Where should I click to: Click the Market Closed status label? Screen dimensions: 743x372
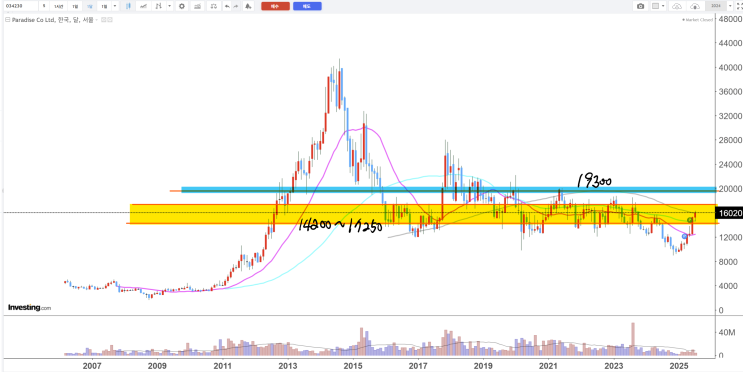[x=697, y=20]
